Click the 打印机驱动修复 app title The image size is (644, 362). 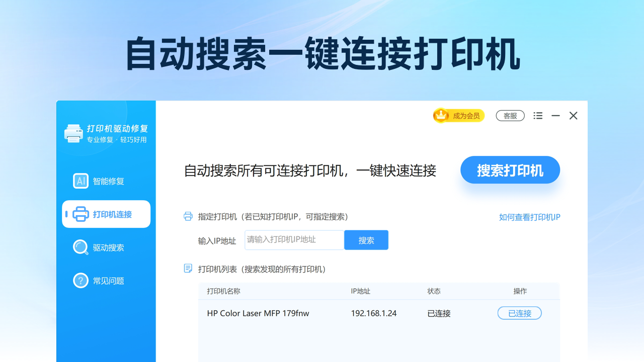click(117, 129)
